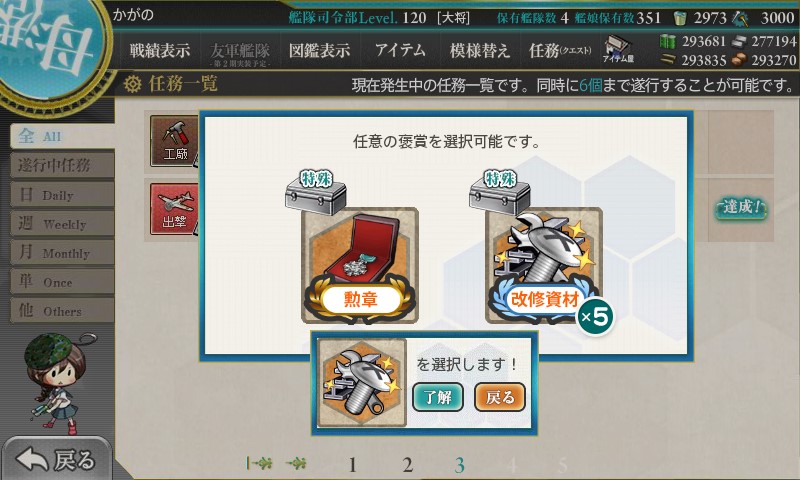
Task: Click the chibi ship girl mascot
Action: coord(57,383)
